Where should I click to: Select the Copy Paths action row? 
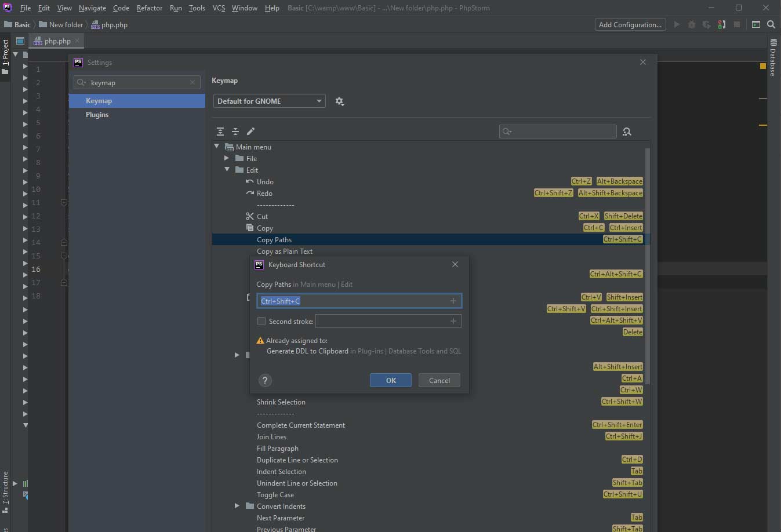pyautogui.click(x=431, y=239)
